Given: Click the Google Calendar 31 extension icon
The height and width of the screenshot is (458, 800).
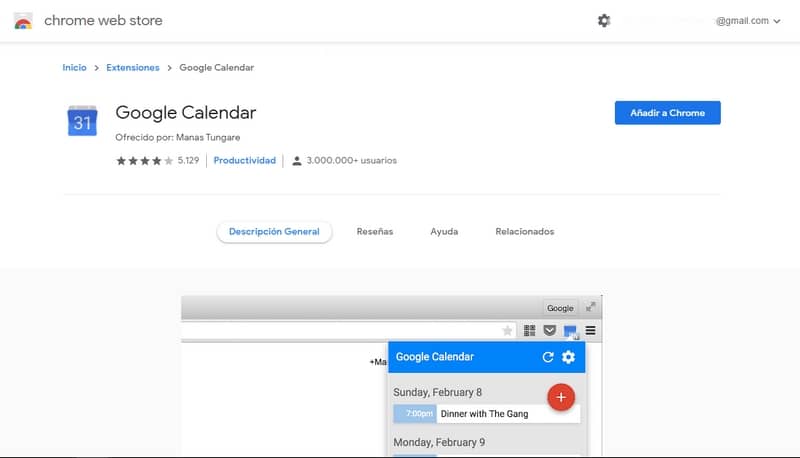Looking at the screenshot, I should click(82, 121).
